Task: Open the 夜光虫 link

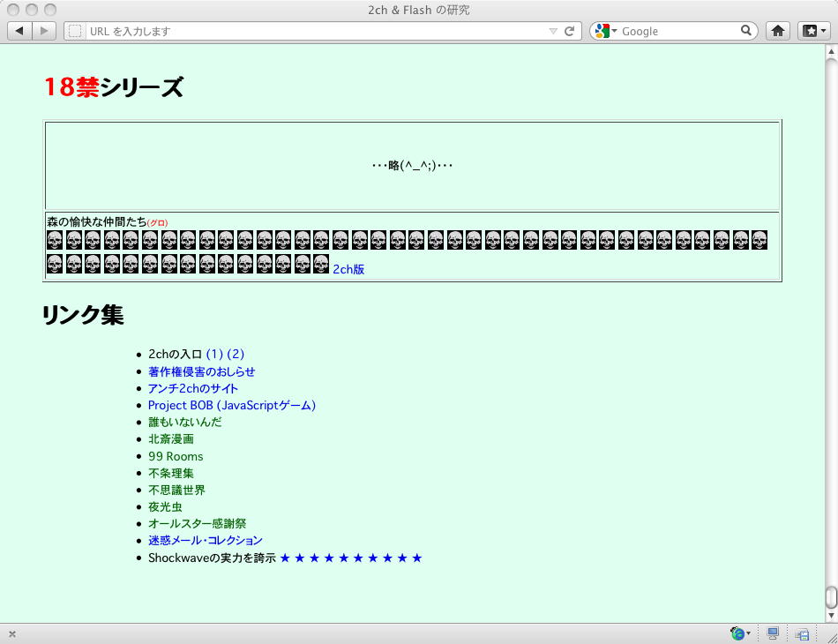Action: pyautogui.click(x=165, y=506)
